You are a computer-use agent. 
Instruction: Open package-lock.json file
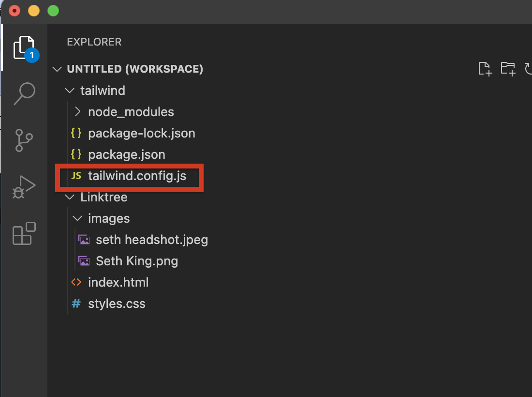141,133
